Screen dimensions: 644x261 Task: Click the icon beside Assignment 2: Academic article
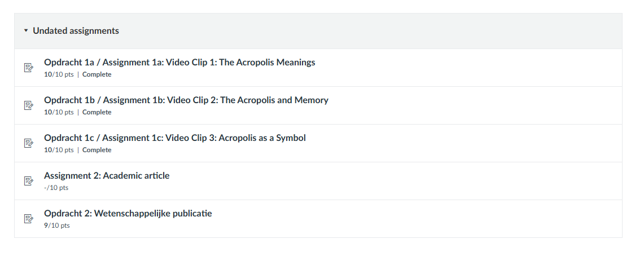point(29,181)
